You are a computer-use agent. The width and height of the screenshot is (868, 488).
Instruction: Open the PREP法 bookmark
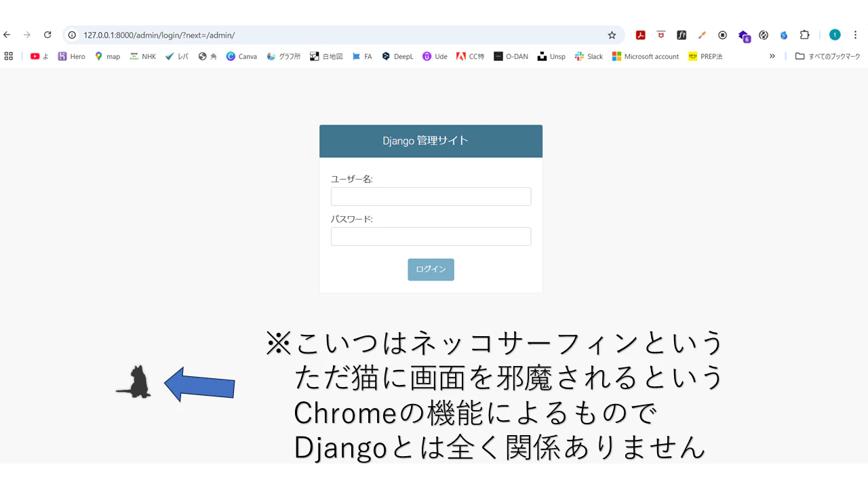[x=705, y=56]
